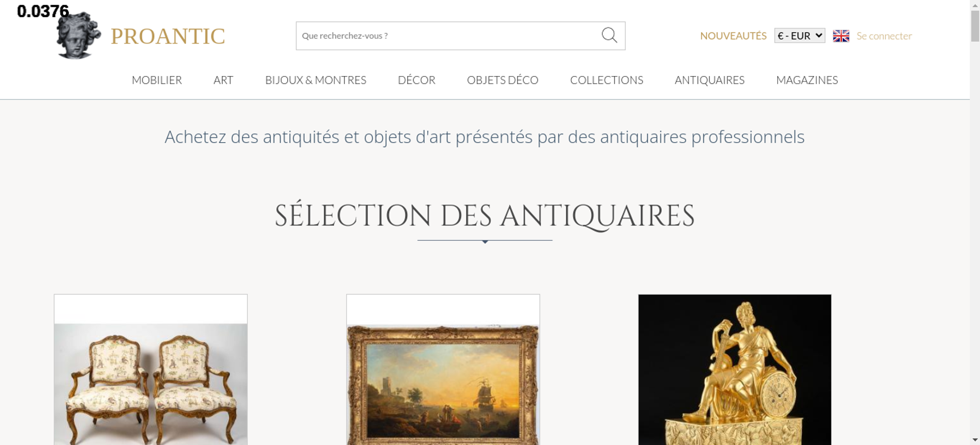980x445 pixels.
Task: Open the DÉCOR menu
Action: 416,80
